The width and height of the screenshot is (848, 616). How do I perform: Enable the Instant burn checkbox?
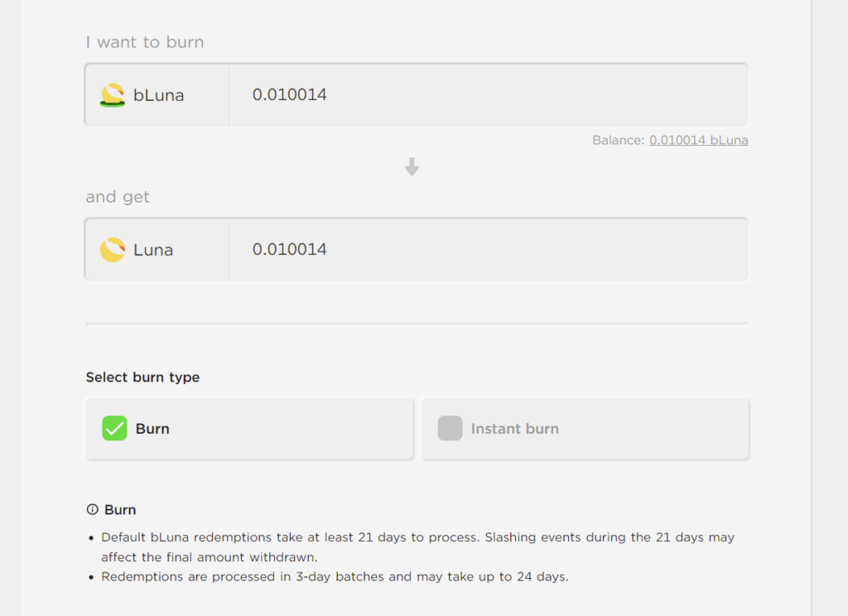coord(450,429)
